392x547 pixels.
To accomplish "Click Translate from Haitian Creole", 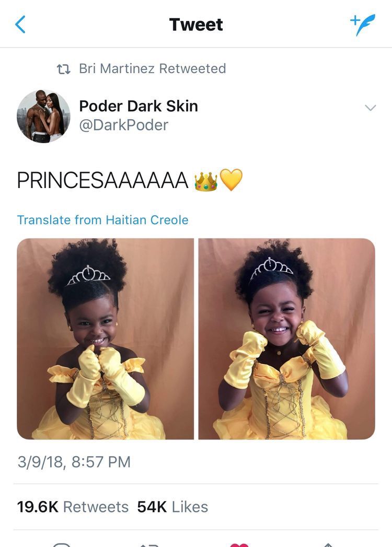I will tap(102, 220).
